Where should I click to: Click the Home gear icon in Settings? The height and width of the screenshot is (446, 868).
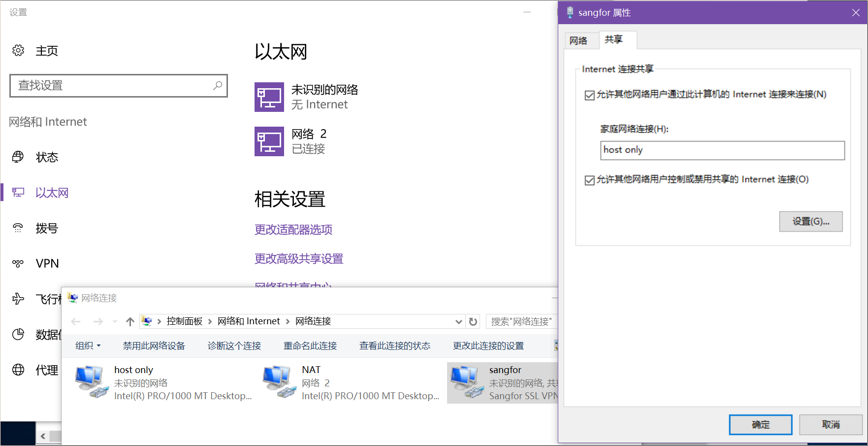[x=18, y=50]
